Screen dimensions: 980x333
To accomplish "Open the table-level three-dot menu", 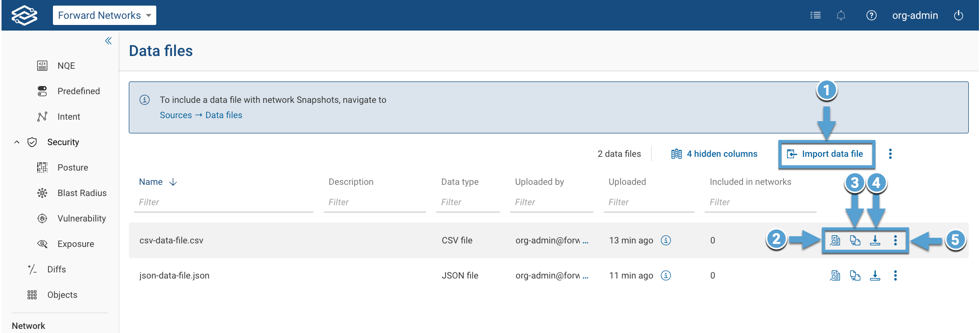I will click(x=890, y=154).
